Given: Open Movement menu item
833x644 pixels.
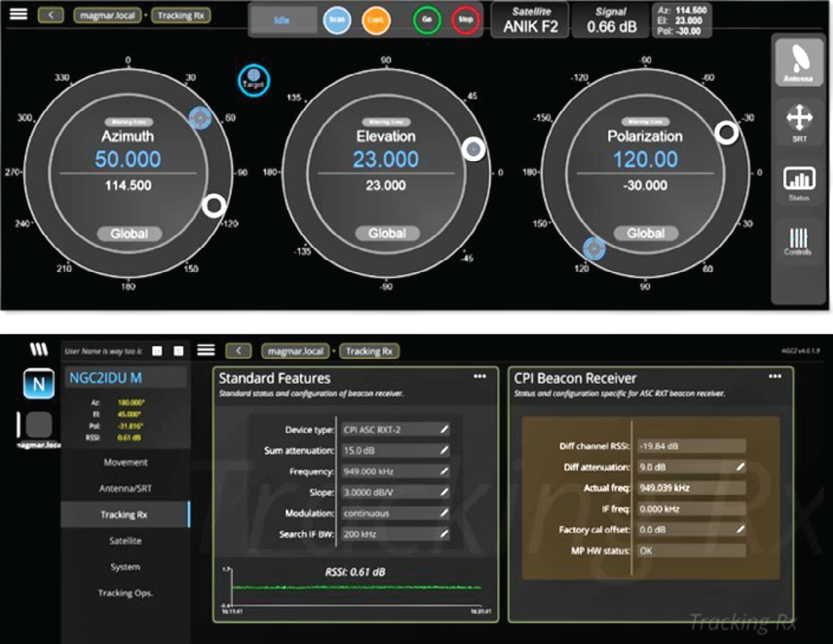Looking at the screenshot, I should click(126, 462).
